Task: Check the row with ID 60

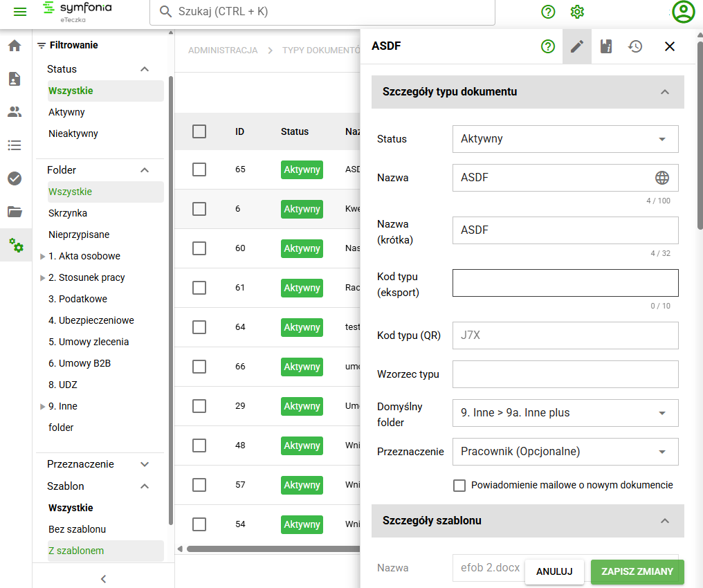Action: pyautogui.click(x=199, y=248)
